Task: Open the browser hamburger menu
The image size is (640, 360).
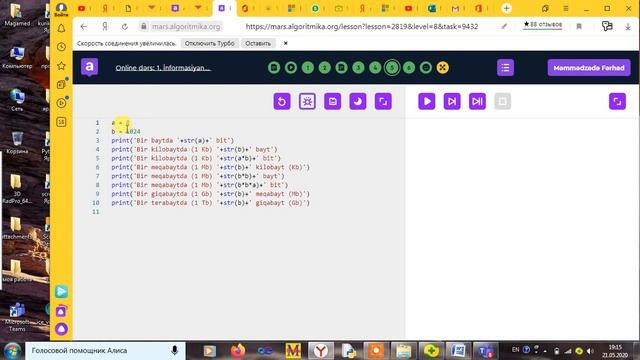Action: (566, 8)
